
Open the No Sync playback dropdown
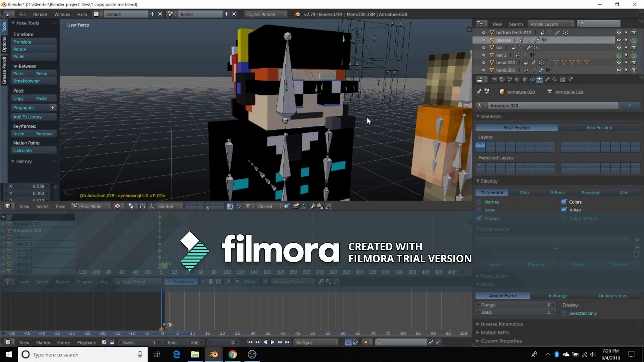316,342
